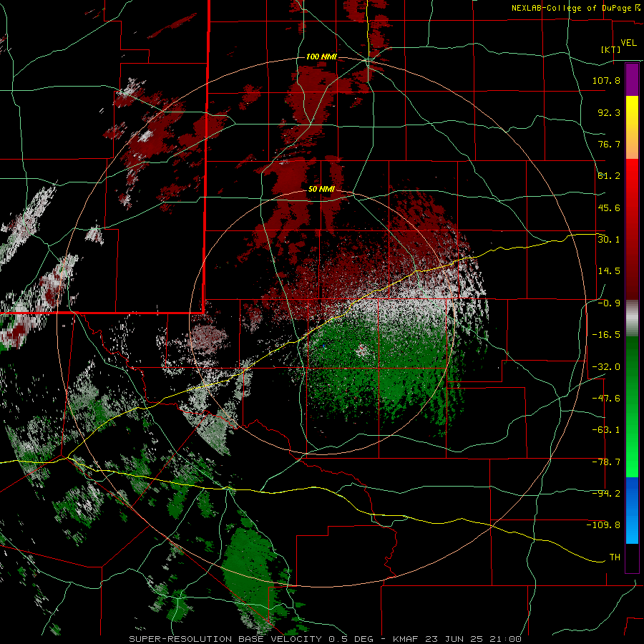The height and width of the screenshot is (644, 644).
Task: Pick the yellow-orange segment of the velocity scale
Action: pyautogui.click(x=632, y=127)
